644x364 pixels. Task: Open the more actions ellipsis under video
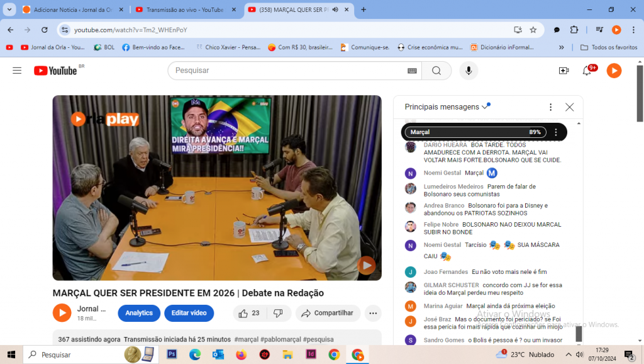coord(373,313)
